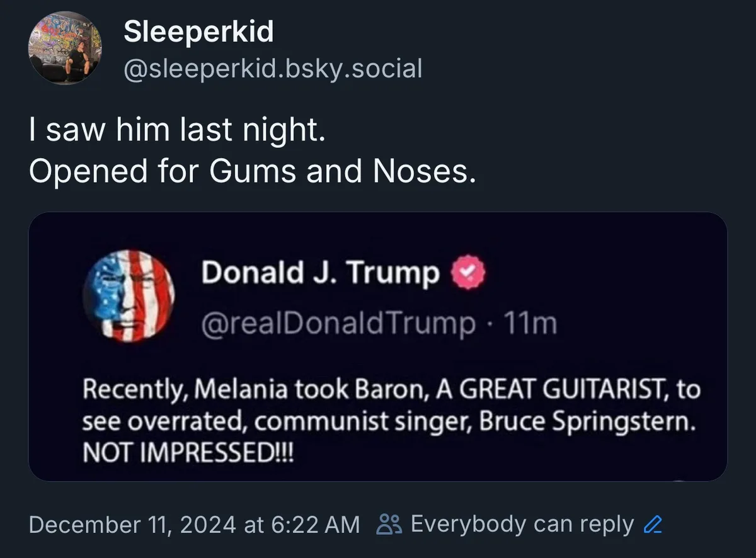Open the @sleeperkid.bsky.social handle

273,68
